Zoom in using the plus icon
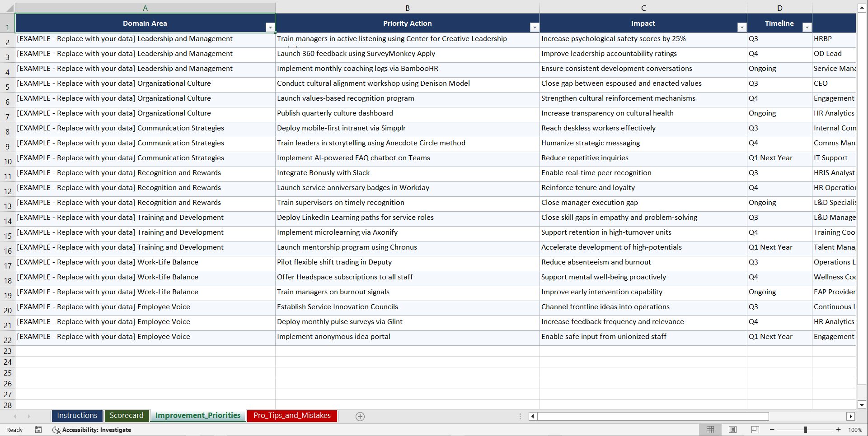The height and width of the screenshot is (436, 868). point(838,430)
